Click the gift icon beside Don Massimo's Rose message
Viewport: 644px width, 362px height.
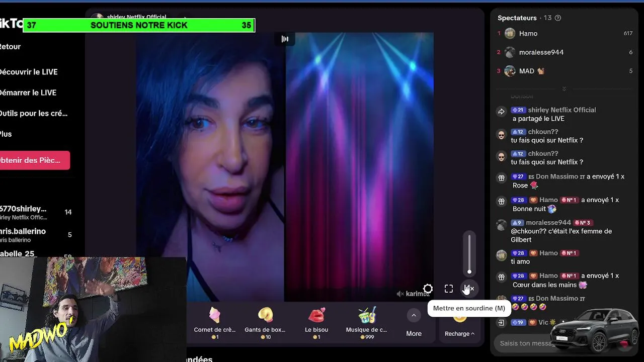pyautogui.click(x=501, y=178)
